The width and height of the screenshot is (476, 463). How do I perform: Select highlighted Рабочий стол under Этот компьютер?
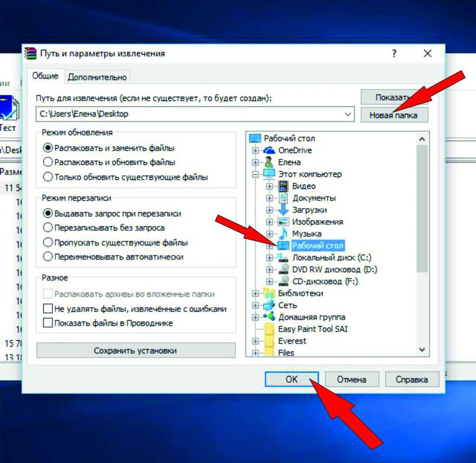click(317, 246)
